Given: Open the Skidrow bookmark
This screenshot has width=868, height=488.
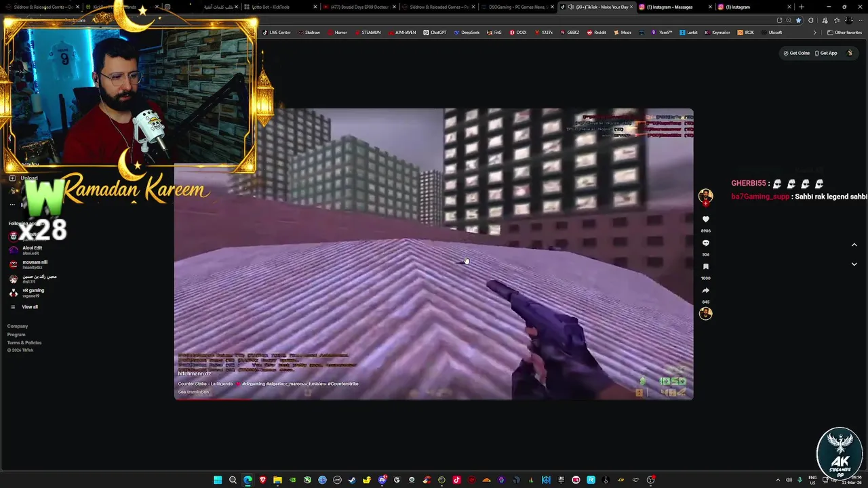Looking at the screenshot, I should tap(310, 33).
